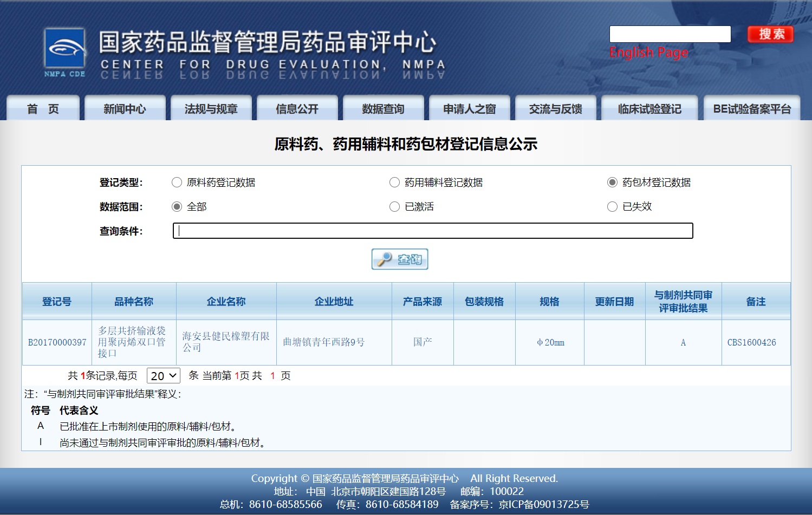Open the English Page link
812x515 pixels.
[x=648, y=52]
